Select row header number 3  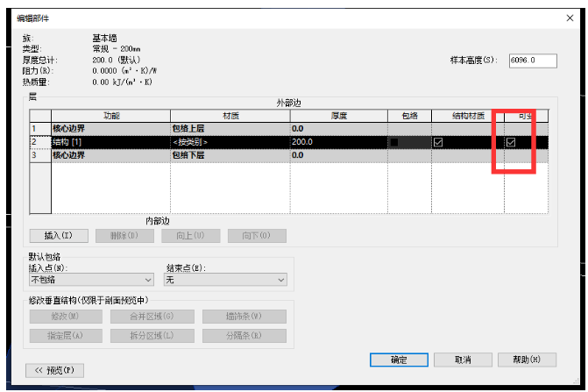[x=40, y=155]
